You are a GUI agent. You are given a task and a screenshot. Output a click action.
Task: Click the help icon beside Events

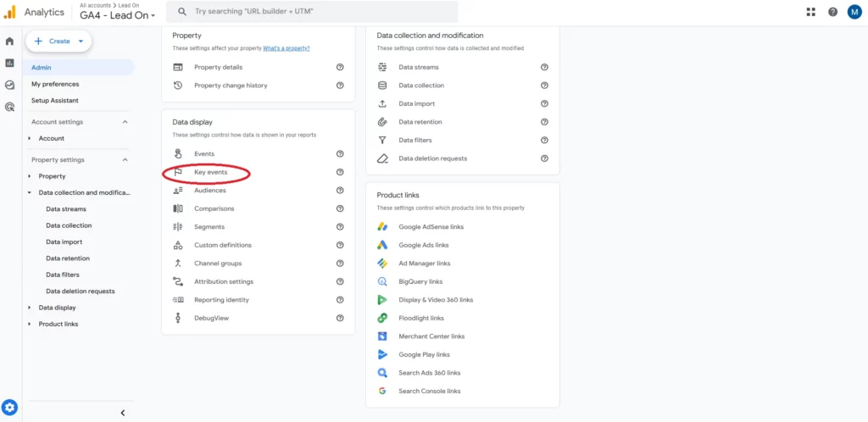340,153
